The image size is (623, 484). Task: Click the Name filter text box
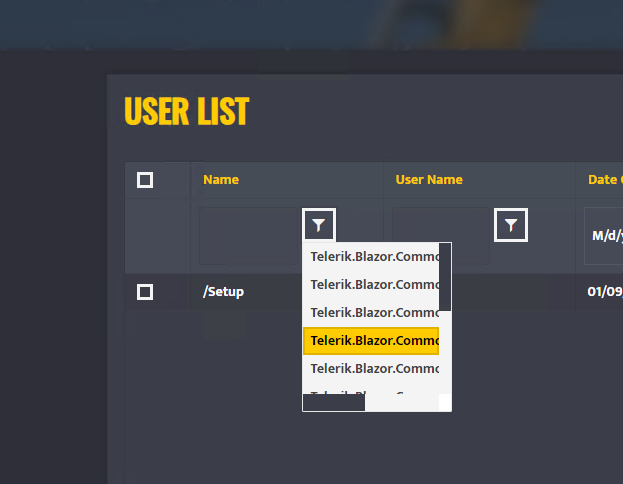click(x=248, y=236)
